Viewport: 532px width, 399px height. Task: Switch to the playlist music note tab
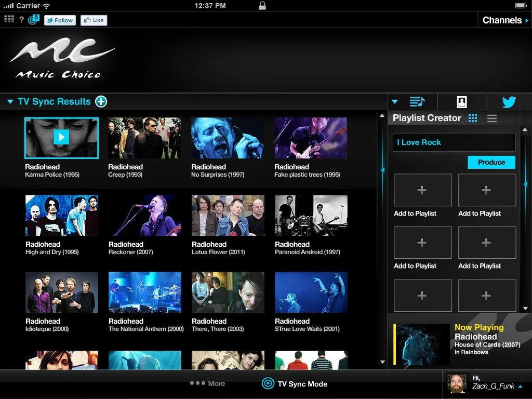coord(417,101)
